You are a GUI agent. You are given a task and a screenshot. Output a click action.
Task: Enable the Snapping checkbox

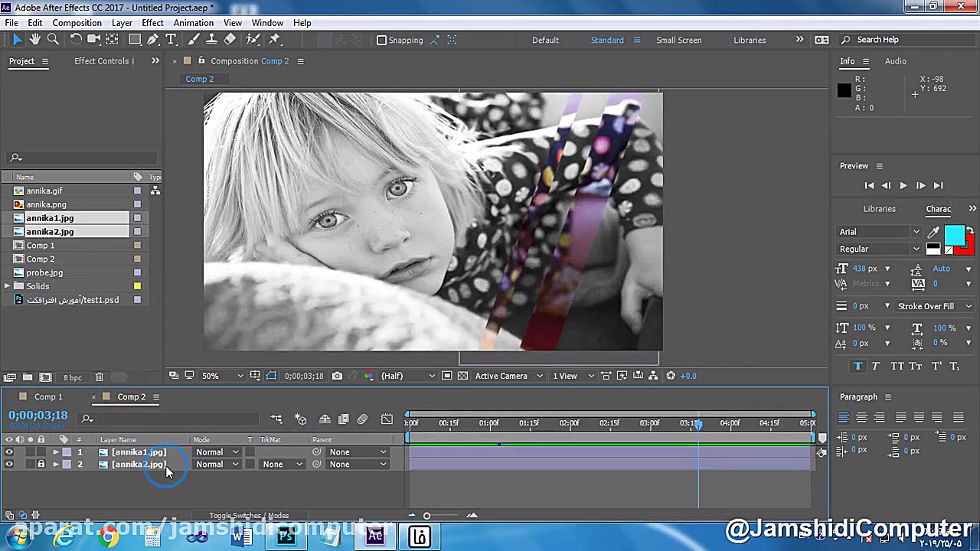tap(381, 41)
